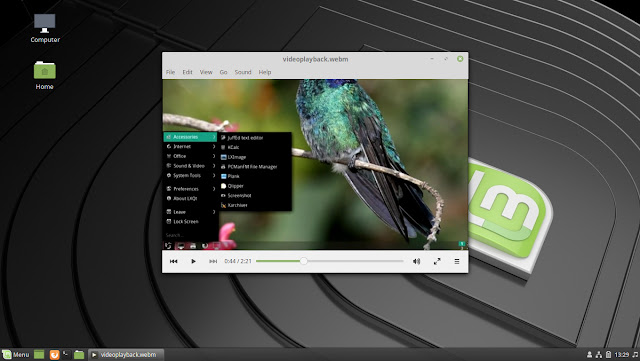
Task: Minimize the videoplayback.webm window
Action: tap(432, 59)
